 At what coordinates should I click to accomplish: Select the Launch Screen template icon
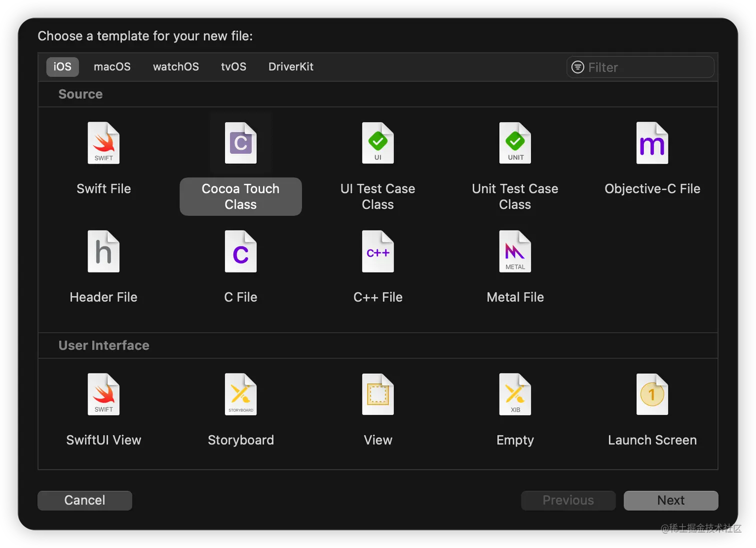coord(652,395)
